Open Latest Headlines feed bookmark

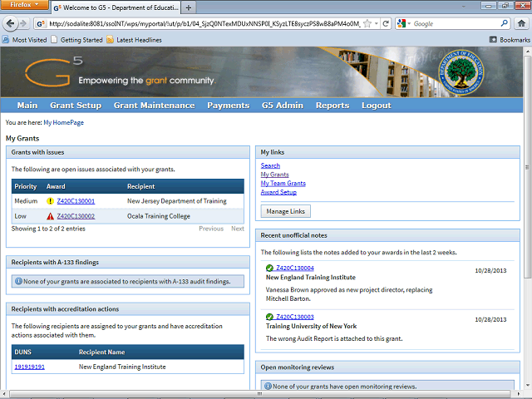coord(134,40)
